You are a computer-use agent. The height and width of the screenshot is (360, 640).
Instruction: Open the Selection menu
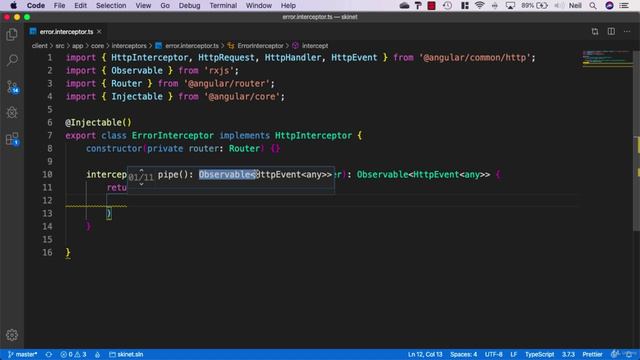pos(111,5)
